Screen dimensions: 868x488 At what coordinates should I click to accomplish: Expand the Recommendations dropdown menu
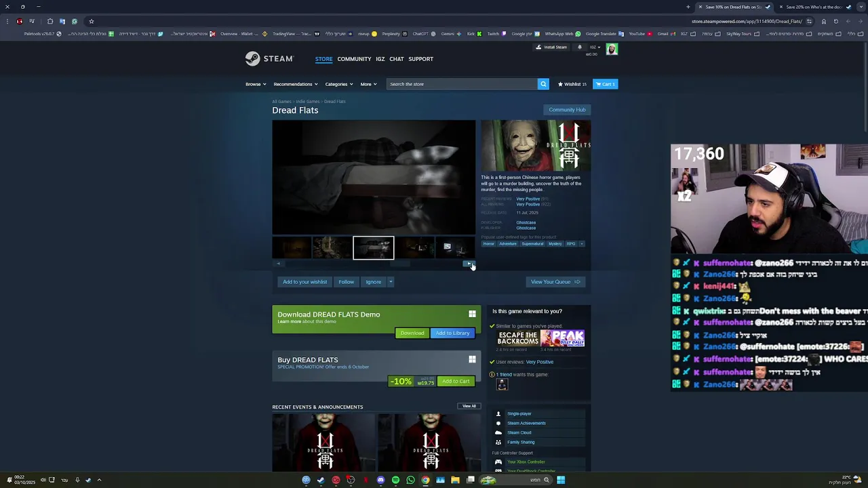[x=295, y=84]
